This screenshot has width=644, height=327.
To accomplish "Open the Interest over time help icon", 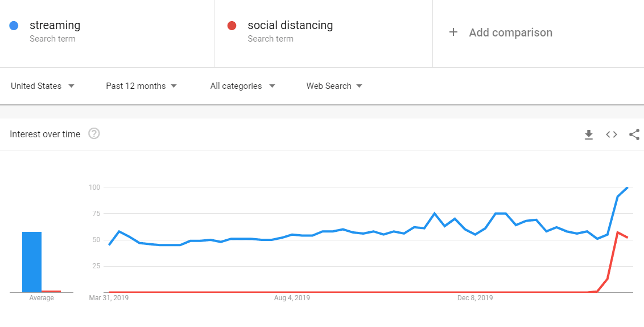I will point(94,134).
